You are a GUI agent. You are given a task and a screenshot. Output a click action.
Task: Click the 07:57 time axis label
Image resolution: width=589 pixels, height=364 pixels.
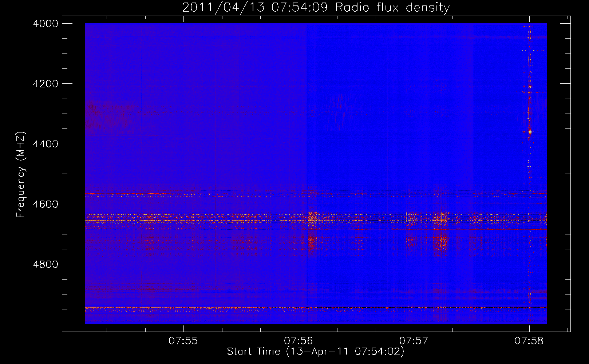click(414, 341)
